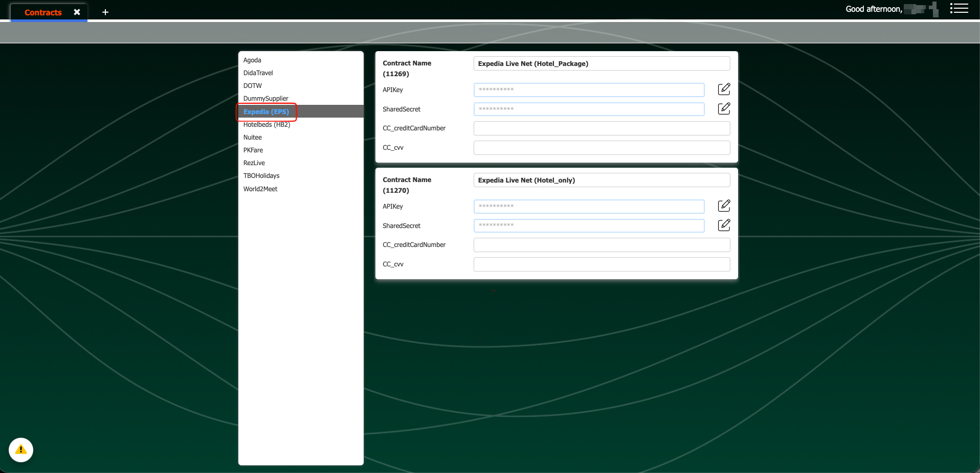980x473 pixels.
Task: Select DidaTravel supplier
Action: click(x=301, y=73)
